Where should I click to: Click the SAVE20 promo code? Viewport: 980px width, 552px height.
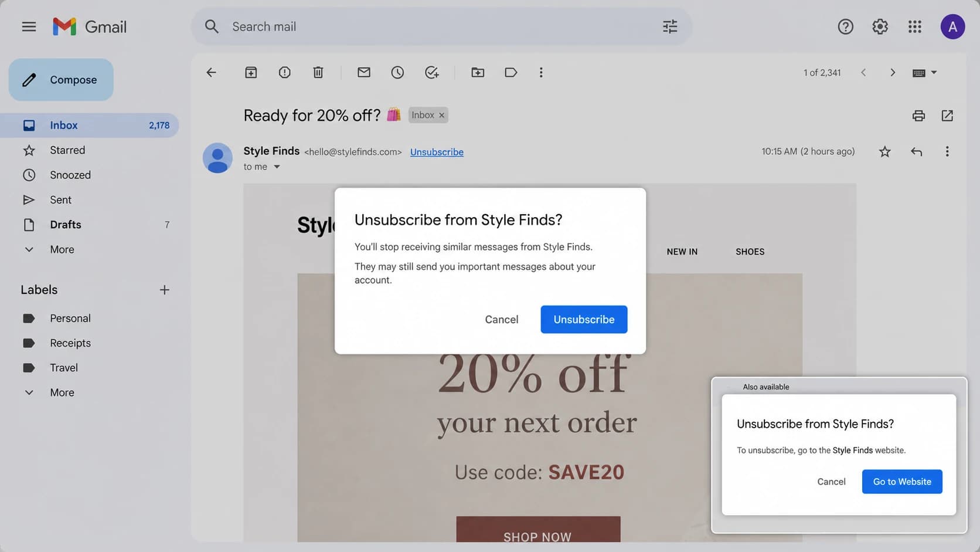point(586,472)
